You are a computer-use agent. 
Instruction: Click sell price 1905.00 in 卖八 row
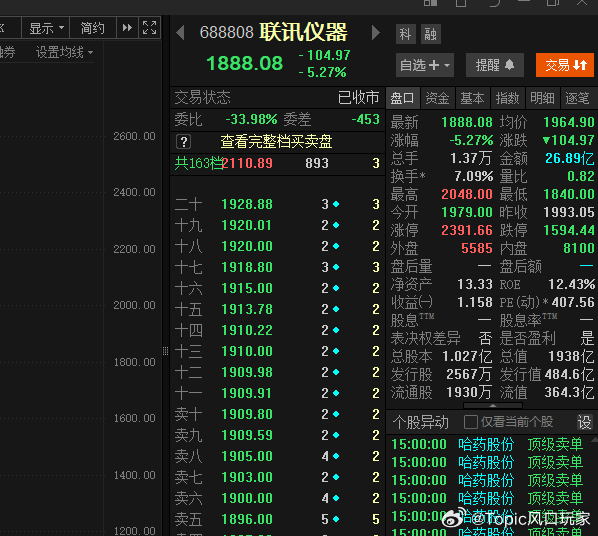[247, 456]
